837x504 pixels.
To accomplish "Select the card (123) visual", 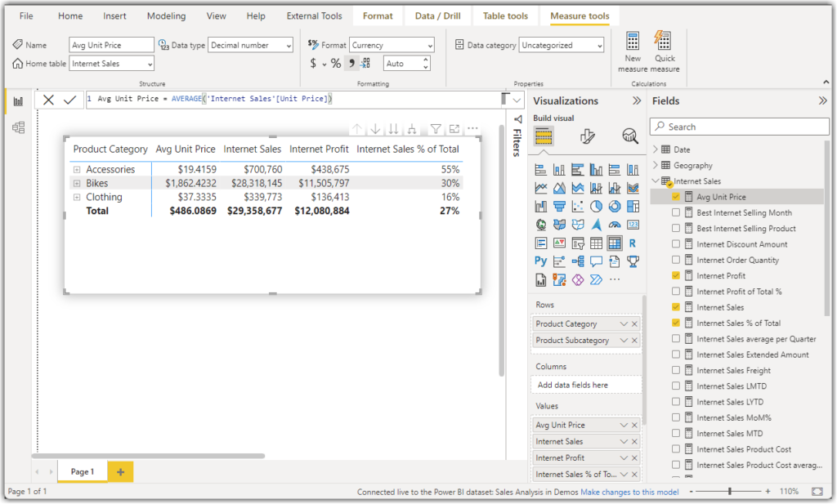I will 633,225.
